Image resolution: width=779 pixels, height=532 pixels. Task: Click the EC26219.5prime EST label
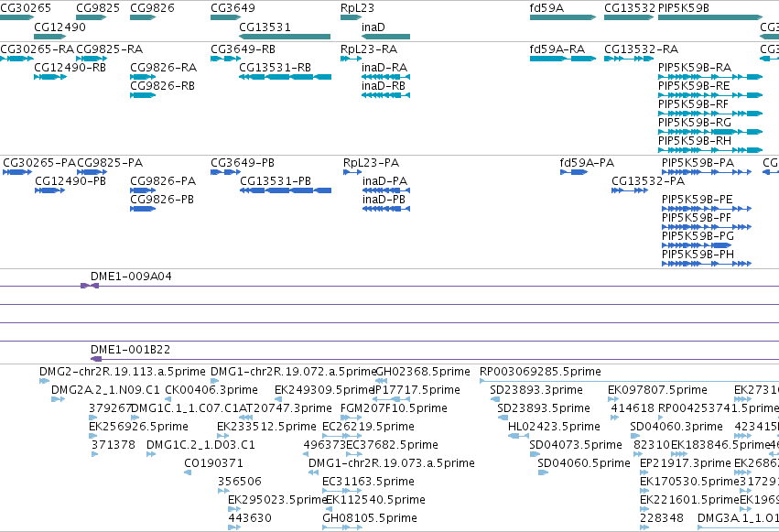pyautogui.click(x=368, y=426)
